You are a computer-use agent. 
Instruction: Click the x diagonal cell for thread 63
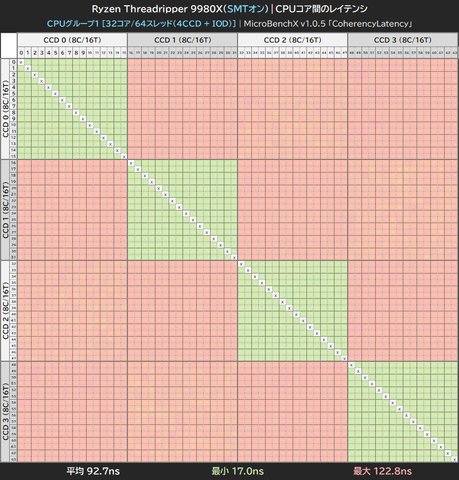455,459
